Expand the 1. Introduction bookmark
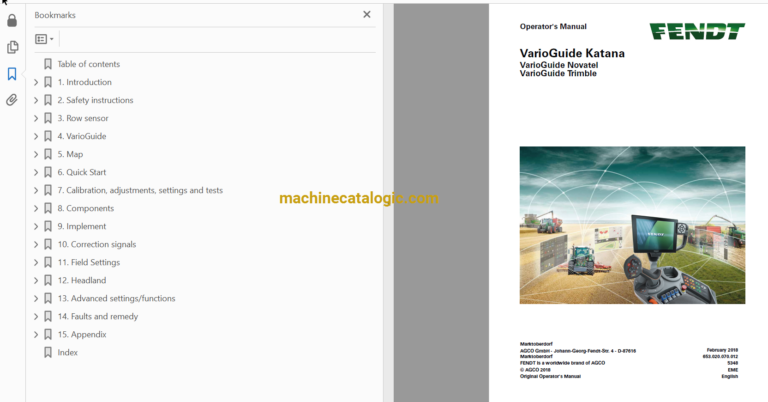 pyautogui.click(x=36, y=82)
